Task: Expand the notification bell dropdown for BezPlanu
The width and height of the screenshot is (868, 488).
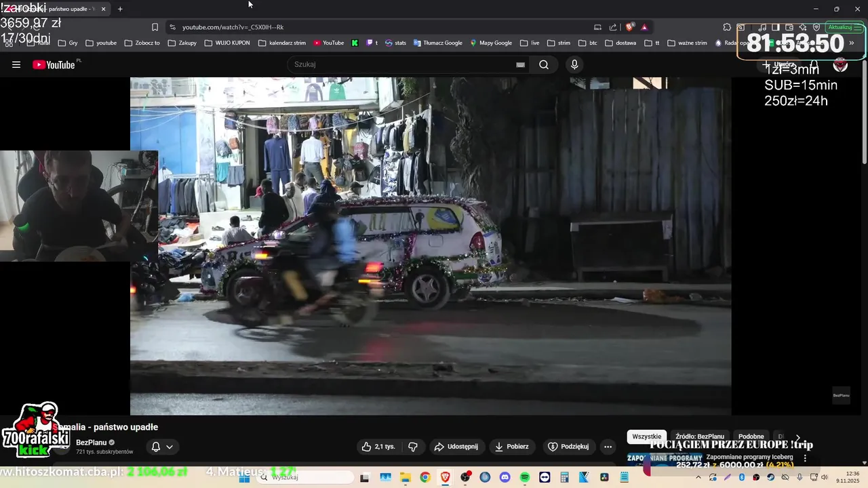Action: pos(162,447)
